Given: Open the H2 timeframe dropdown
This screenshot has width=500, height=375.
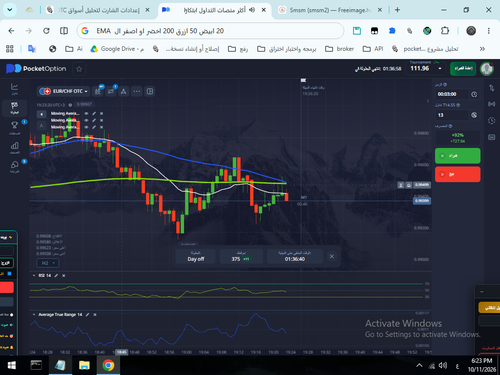Looking at the screenshot, I should click(48, 263).
